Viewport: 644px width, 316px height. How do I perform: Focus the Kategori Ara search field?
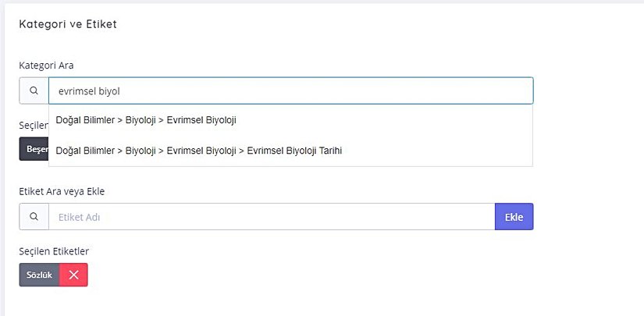[x=290, y=91]
